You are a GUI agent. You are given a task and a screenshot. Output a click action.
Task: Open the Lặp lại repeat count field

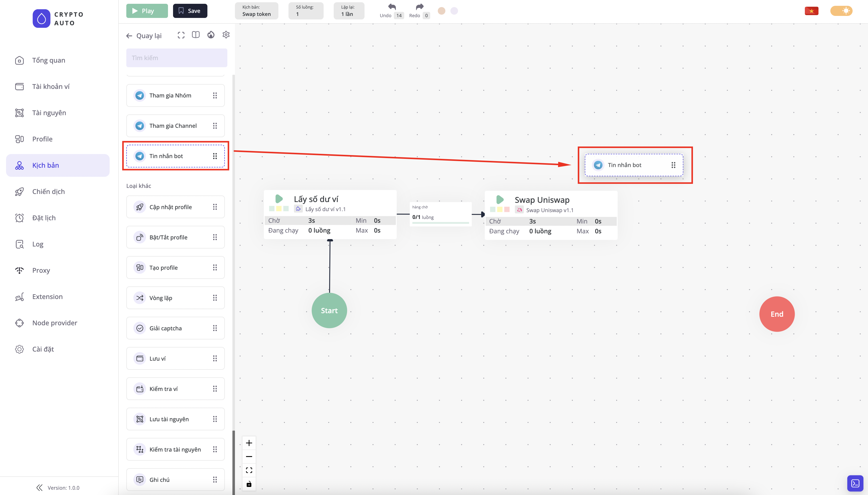tap(349, 11)
